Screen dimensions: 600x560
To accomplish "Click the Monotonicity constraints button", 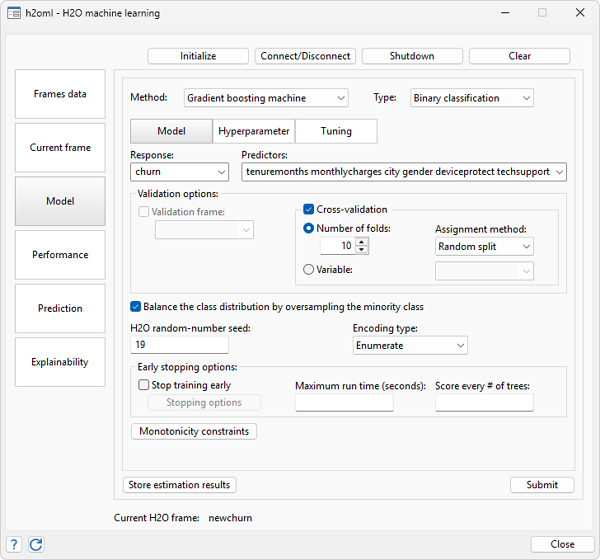I will pyautogui.click(x=194, y=431).
